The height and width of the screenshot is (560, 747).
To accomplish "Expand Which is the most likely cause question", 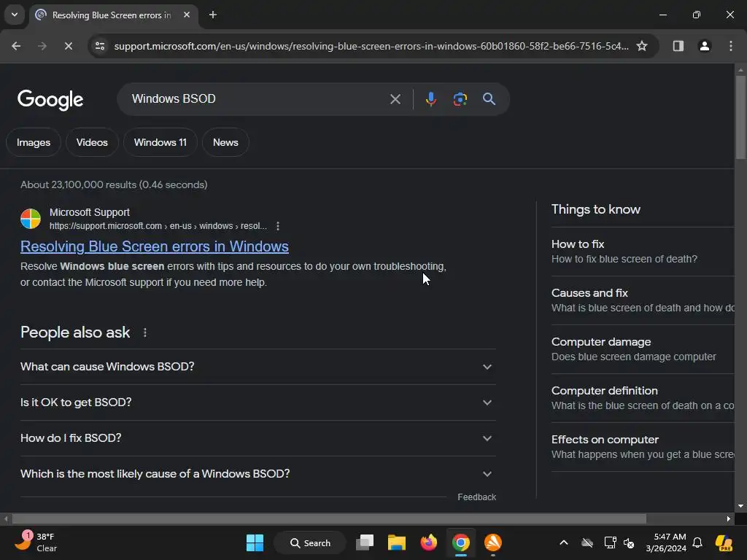I will [x=258, y=474].
